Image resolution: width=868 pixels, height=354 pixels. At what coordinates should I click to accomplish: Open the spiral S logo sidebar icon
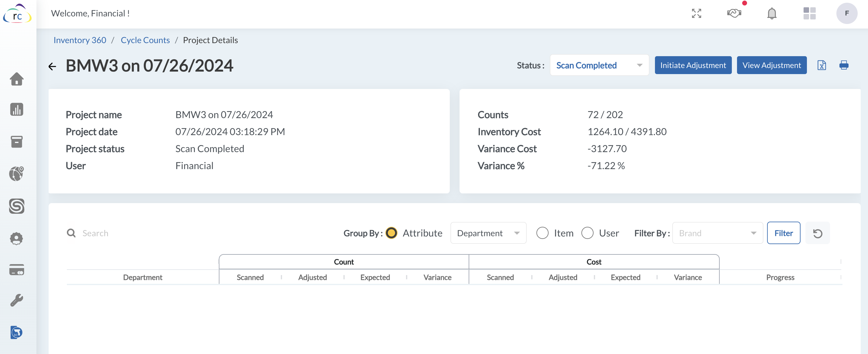[16, 206]
